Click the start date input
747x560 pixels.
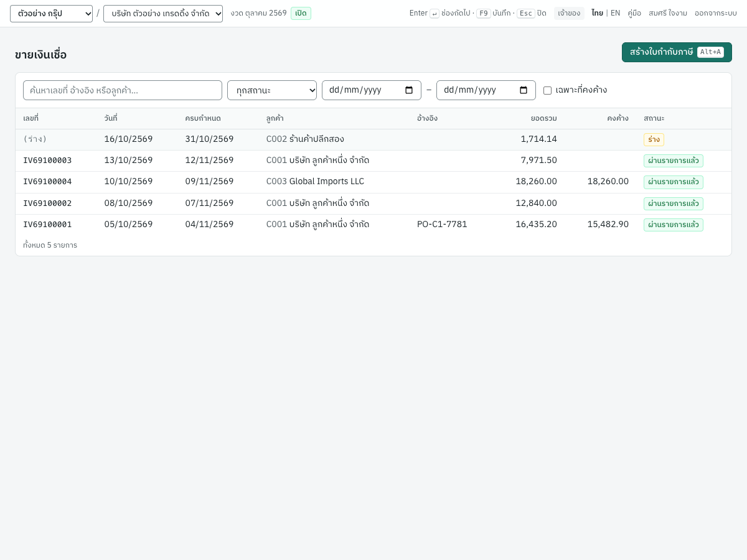click(x=372, y=90)
